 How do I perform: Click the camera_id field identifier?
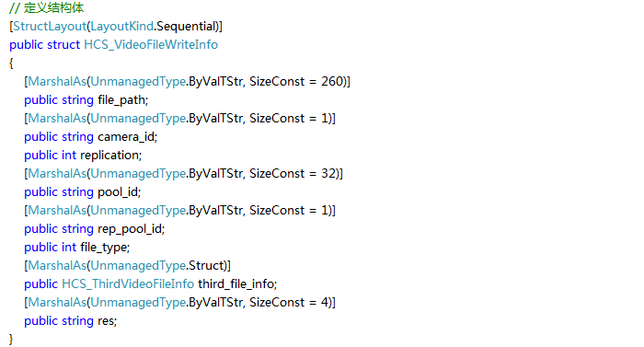click(x=126, y=137)
